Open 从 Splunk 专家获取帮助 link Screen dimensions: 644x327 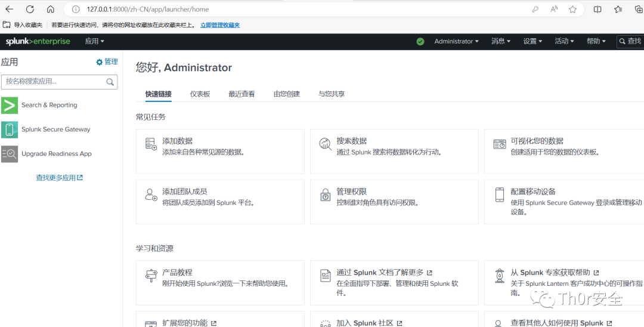pos(555,272)
